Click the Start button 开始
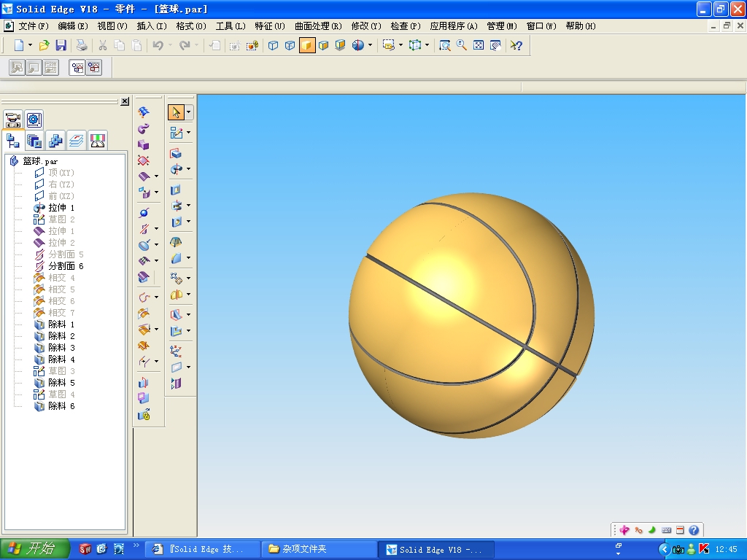The width and height of the screenshot is (747, 560). pyautogui.click(x=34, y=549)
